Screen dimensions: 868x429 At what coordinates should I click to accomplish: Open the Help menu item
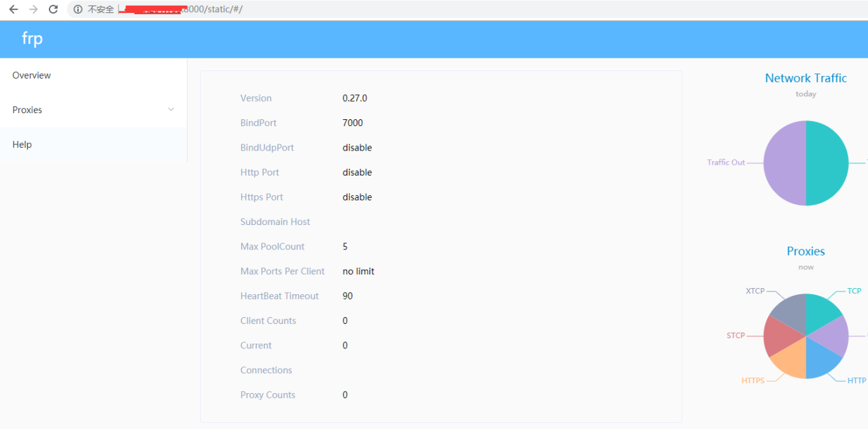tap(94, 144)
